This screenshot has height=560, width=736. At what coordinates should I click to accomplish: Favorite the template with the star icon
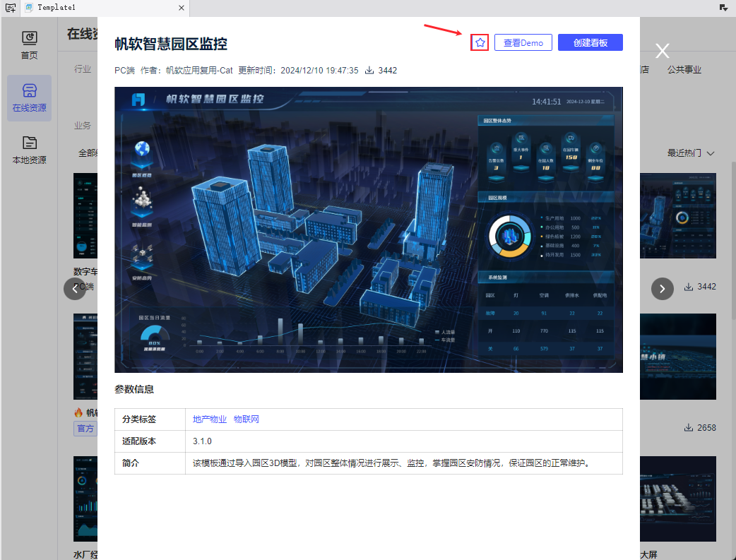[x=480, y=42]
